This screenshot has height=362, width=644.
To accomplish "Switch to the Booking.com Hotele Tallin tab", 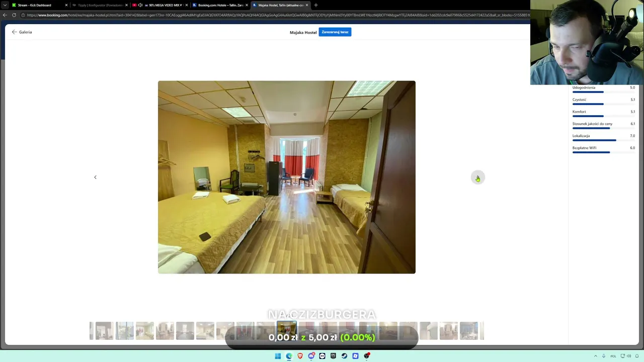I will (x=220, y=5).
